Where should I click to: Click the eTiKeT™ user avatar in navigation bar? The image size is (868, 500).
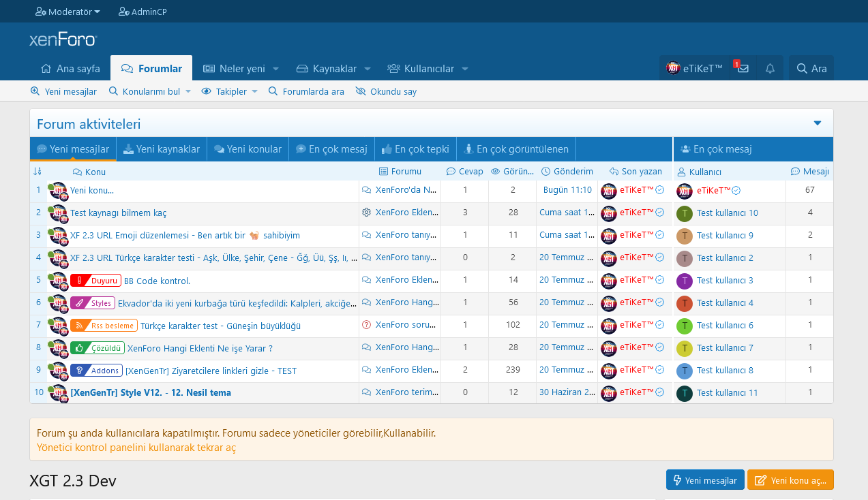pyautogui.click(x=673, y=68)
